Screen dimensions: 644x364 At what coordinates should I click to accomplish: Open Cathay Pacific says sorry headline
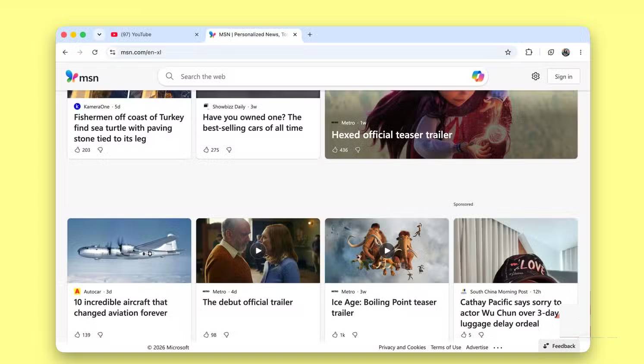[511, 313]
